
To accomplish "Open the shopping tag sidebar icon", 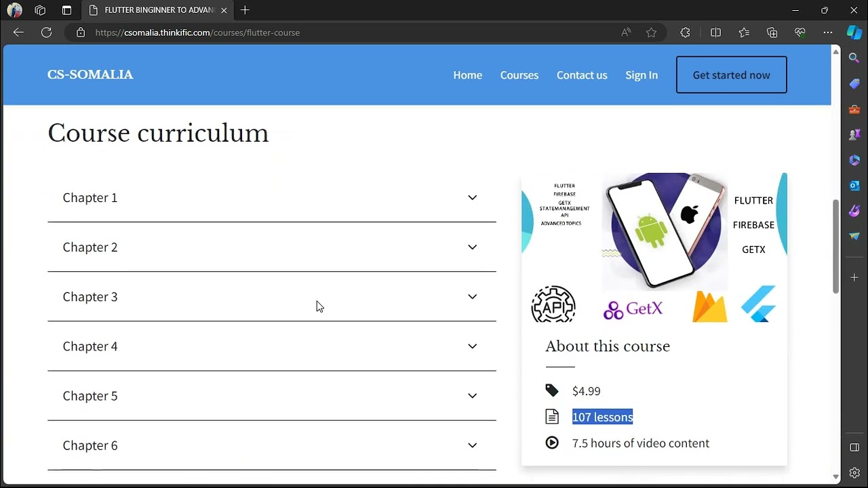I will 854,84.
